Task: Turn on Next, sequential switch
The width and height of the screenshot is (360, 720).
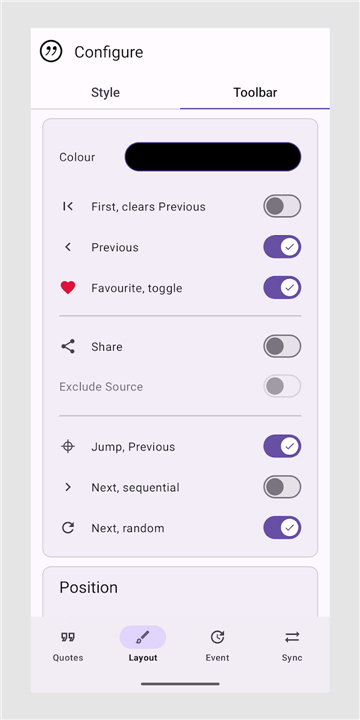Action: tap(282, 487)
